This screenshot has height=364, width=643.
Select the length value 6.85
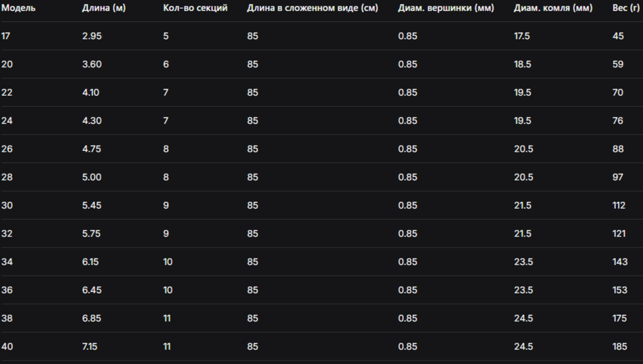[x=92, y=319]
